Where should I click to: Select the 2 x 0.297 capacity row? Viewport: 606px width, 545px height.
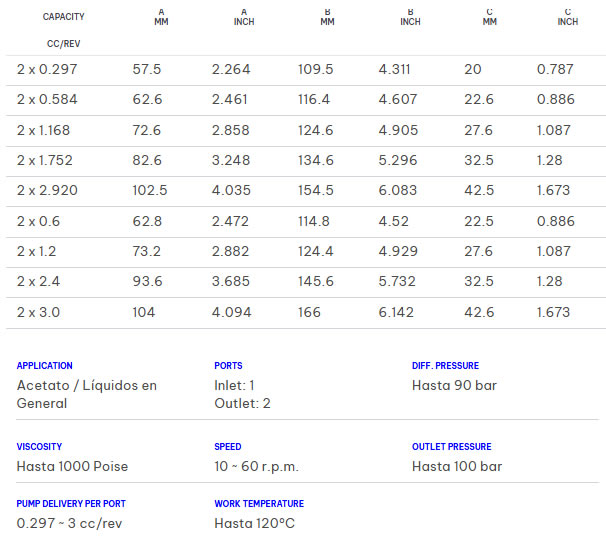coord(47,69)
